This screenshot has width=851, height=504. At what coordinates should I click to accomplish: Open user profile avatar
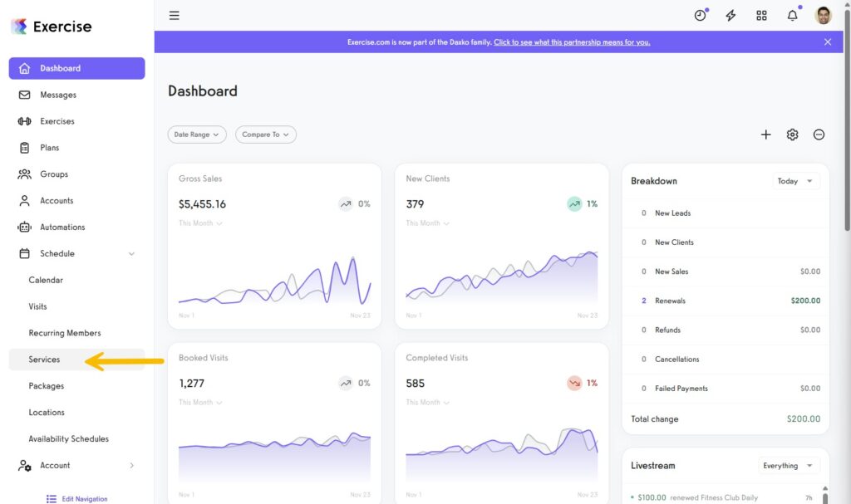coord(823,15)
